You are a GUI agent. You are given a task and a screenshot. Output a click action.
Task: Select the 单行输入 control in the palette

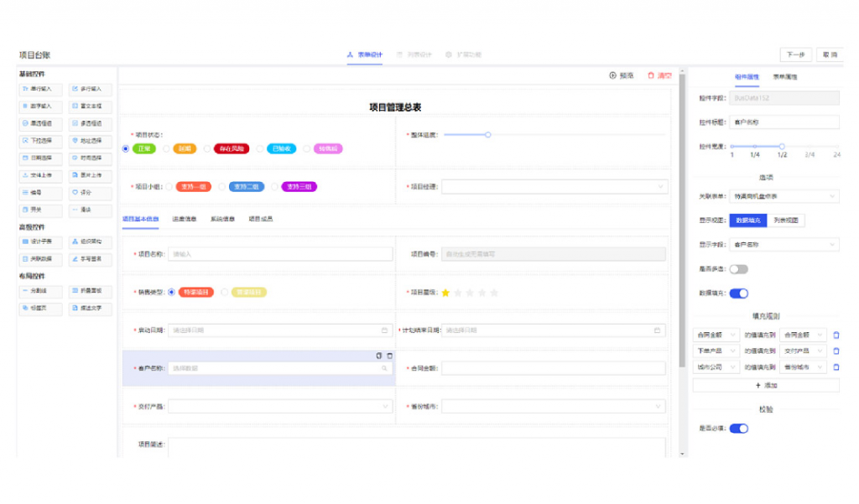click(40, 89)
